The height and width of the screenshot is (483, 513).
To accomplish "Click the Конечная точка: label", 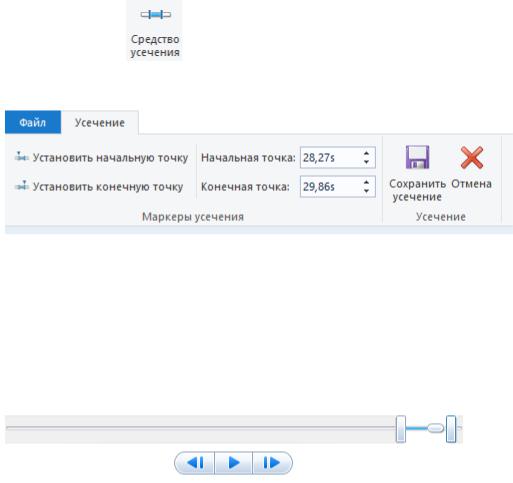I will coord(245,186).
